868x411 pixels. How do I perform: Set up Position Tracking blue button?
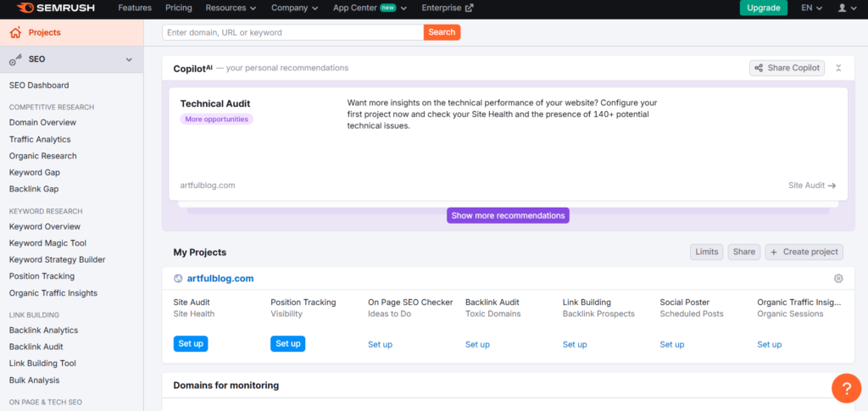(288, 343)
